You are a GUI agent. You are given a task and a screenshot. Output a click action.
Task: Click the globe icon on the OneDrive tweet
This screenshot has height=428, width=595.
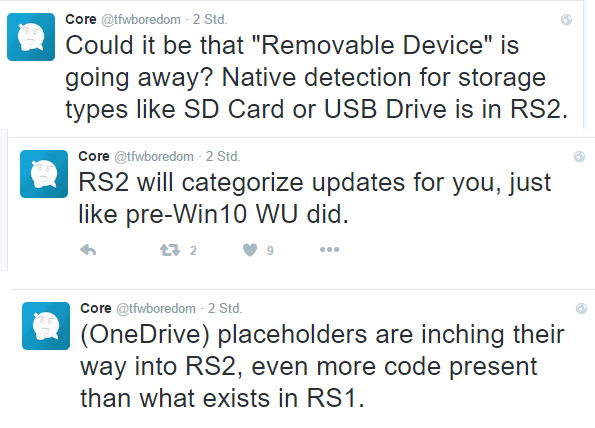click(582, 308)
